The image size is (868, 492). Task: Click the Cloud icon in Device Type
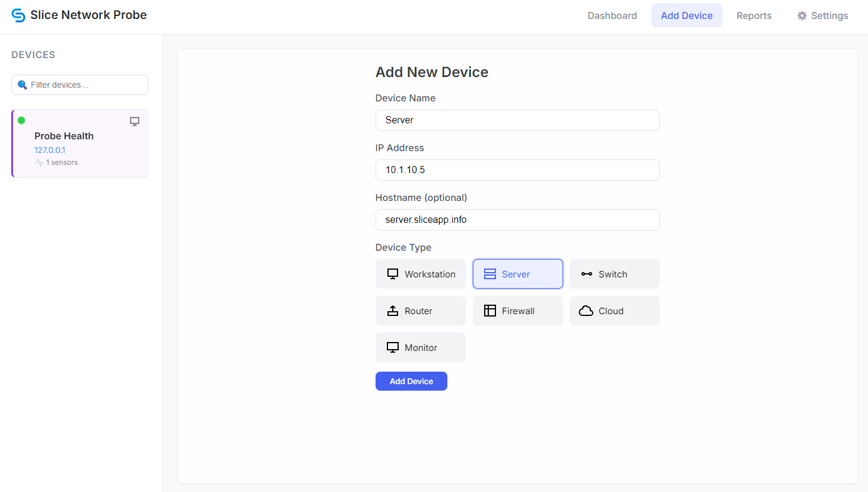(x=586, y=310)
